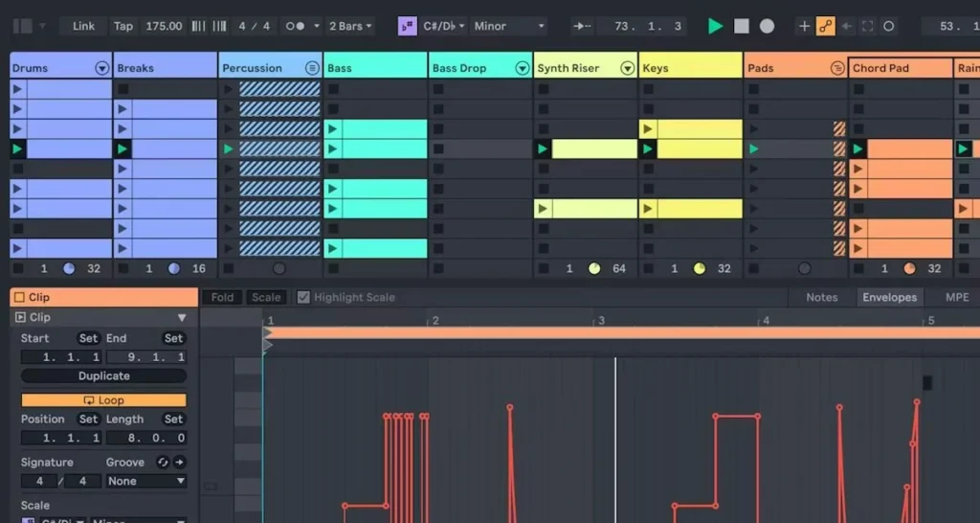The width and height of the screenshot is (980, 523).
Task: Click the Set button next to Start
Action: point(88,338)
